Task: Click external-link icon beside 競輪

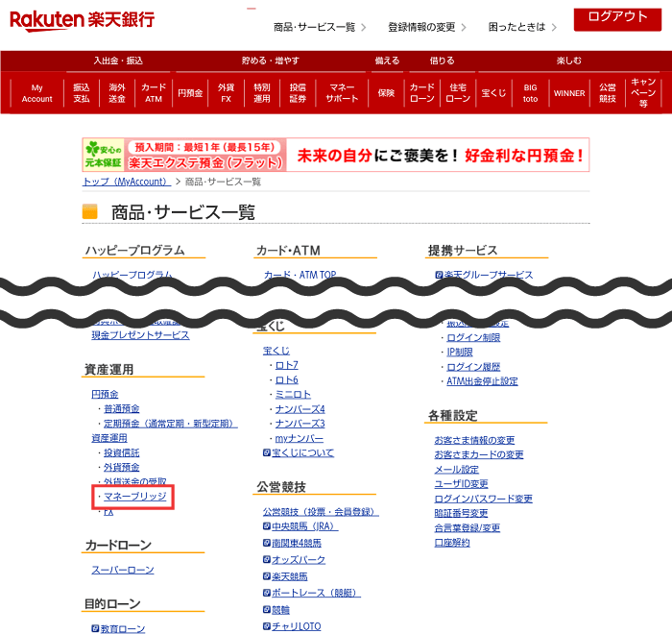Action: [267, 609]
